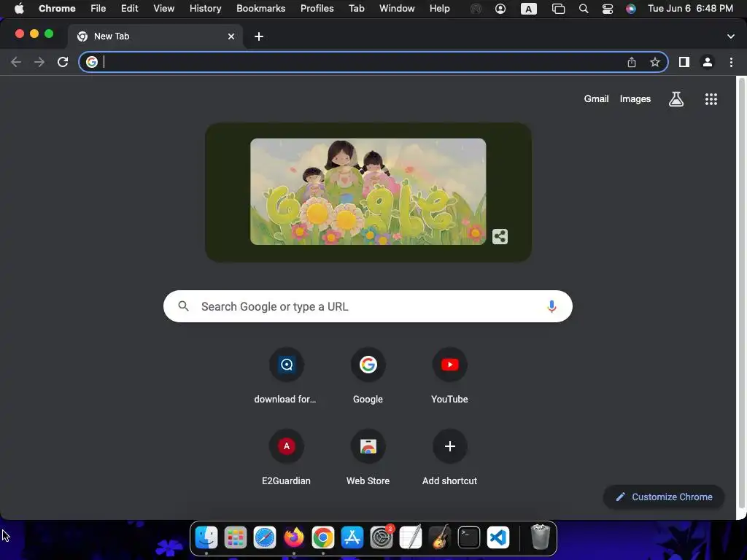The height and width of the screenshot is (560, 747).
Task: Open Gmail link
Action: [x=597, y=98]
